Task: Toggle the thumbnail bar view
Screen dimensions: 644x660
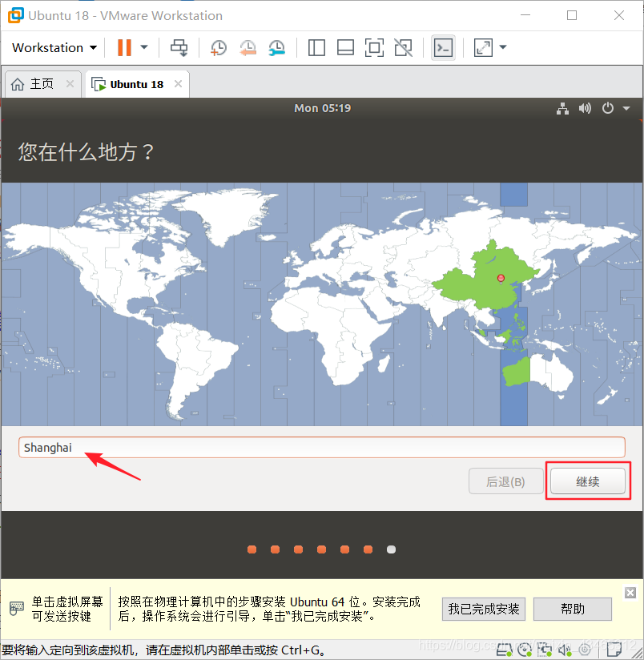Action: [x=345, y=47]
